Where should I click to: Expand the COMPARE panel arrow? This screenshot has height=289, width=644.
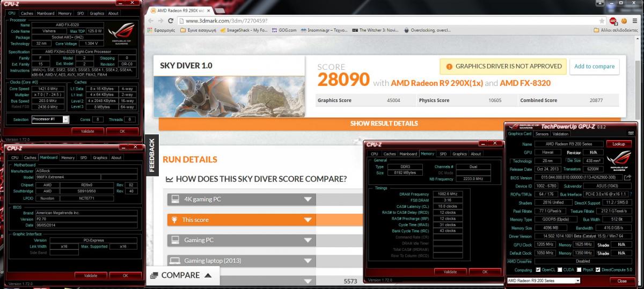point(208,275)
